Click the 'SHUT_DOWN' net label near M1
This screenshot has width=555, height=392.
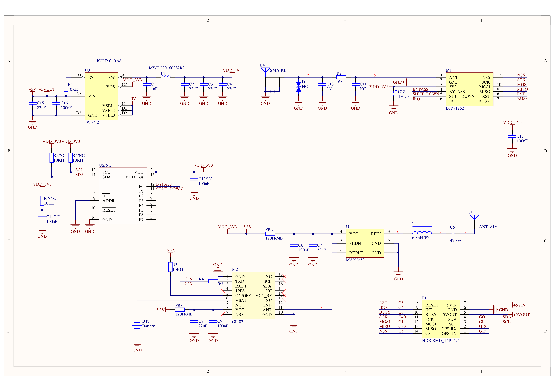pyautogui.click(x=426, y=94)
